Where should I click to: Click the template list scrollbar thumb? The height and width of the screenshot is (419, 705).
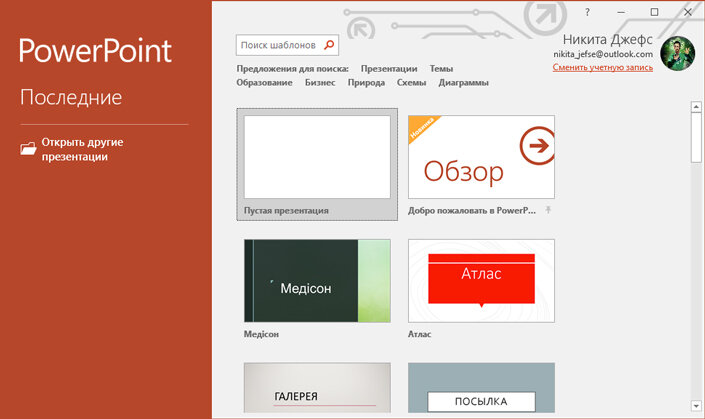click(x=696, y=137)
